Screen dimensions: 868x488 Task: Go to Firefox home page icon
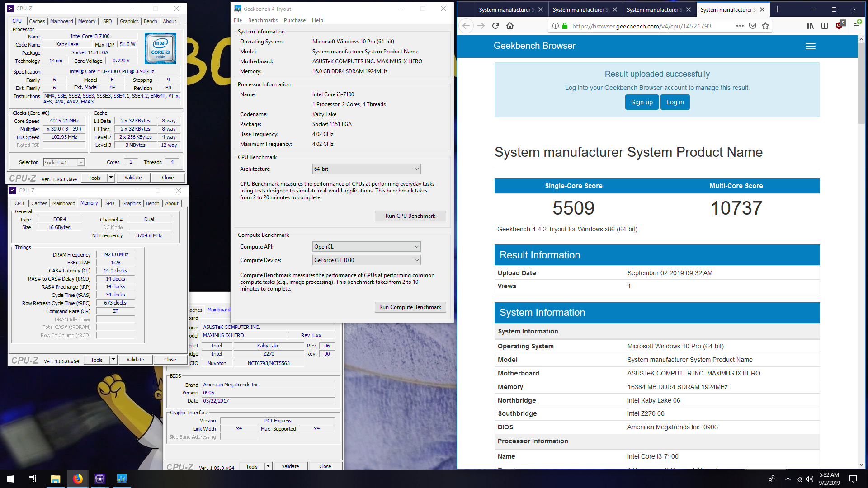pyautogui.click(x=510, y=26)
